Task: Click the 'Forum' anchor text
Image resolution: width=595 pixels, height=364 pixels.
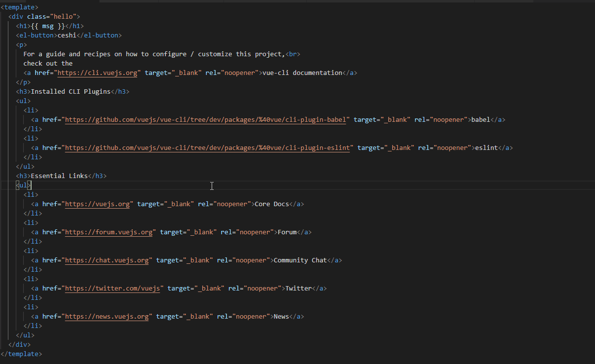Action: coord(287,232)
